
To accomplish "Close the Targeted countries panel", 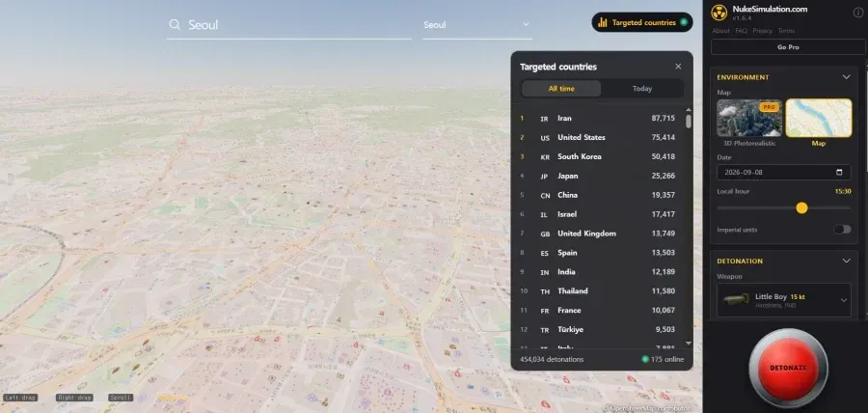I will (x=678, y=67).
